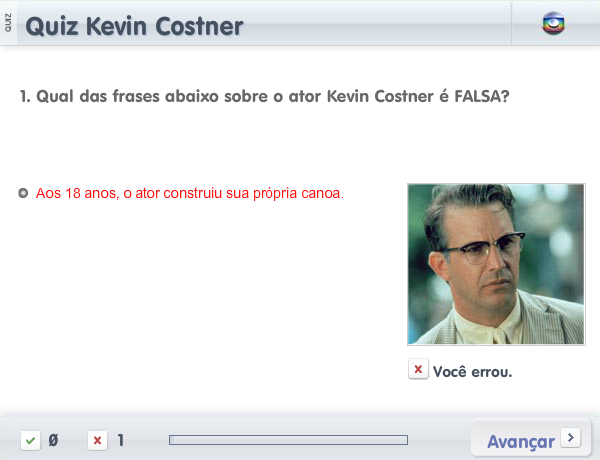Image resolution: width=600 pixels, height=460 pixels.
Task: Select the radio button for canoa answer
Action: point(23,193)
